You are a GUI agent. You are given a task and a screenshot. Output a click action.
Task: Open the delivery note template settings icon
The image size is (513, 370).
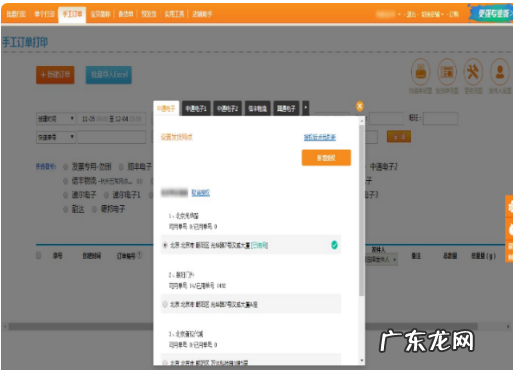(447, 72)
